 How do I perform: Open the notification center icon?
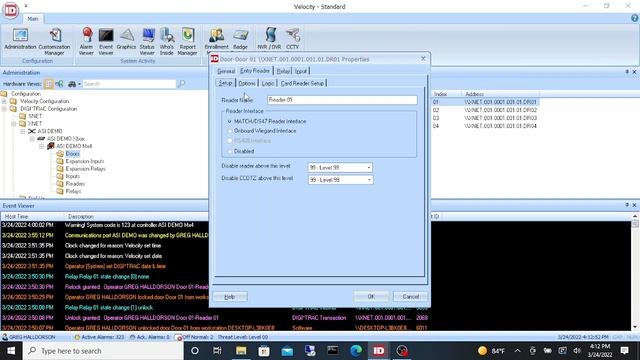624,351
